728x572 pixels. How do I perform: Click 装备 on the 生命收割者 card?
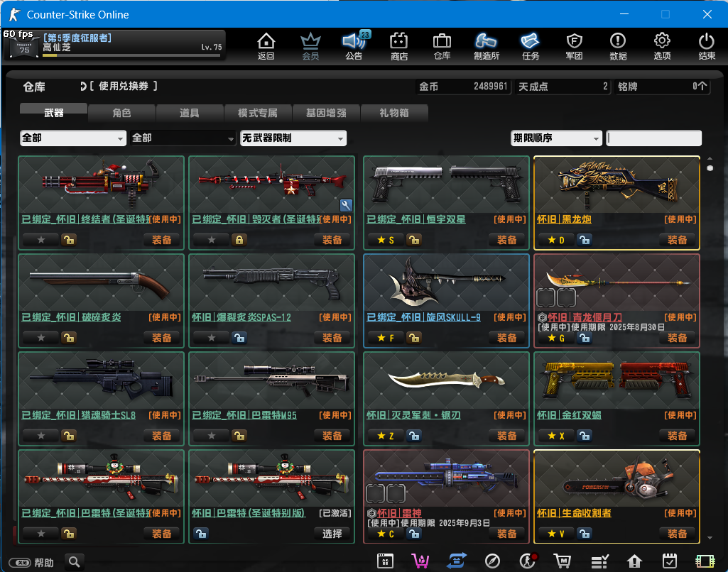pyautogui.click(x=678, y=534)
